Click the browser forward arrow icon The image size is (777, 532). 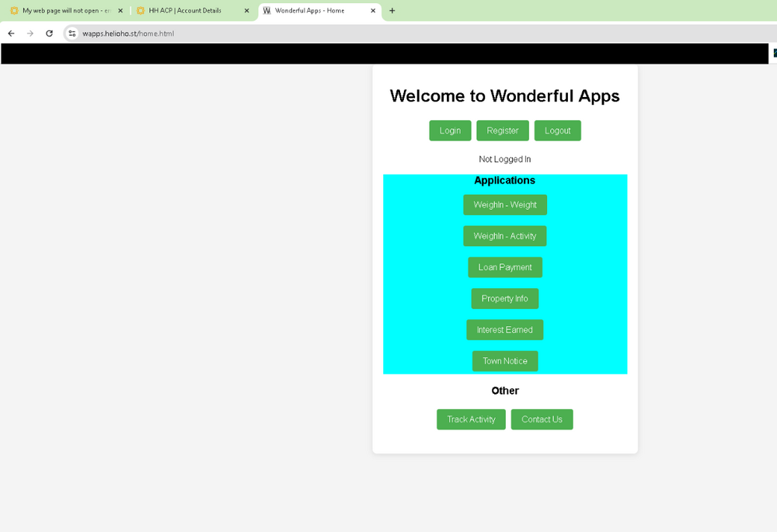click(30, 33)
